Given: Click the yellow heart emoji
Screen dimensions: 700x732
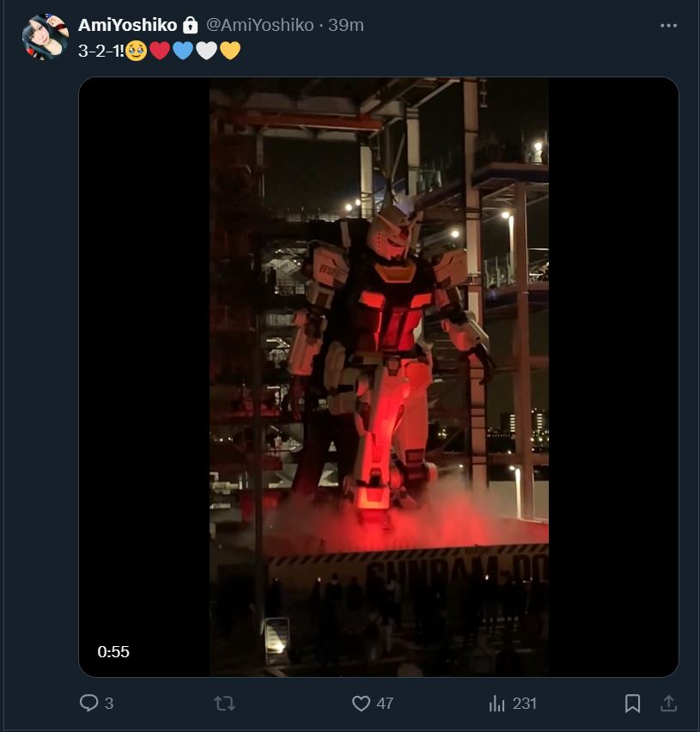Looking at the screenshot, I should 229,51.
